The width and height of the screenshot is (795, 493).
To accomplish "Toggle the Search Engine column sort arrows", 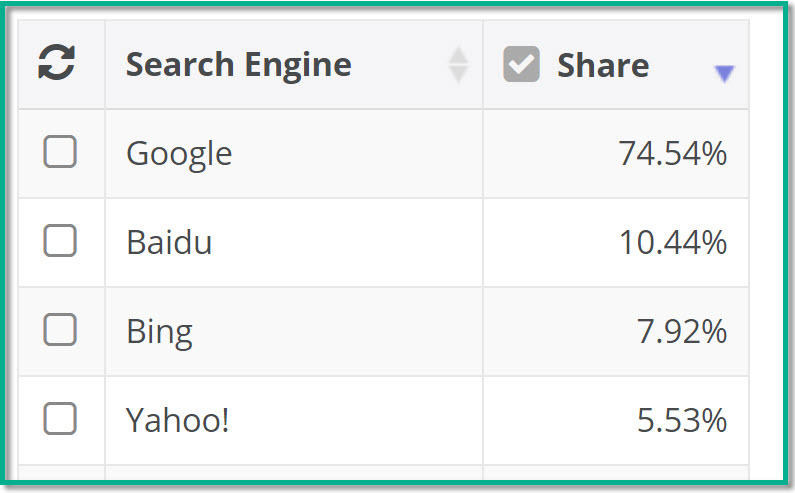I will [x=458, y=64].
